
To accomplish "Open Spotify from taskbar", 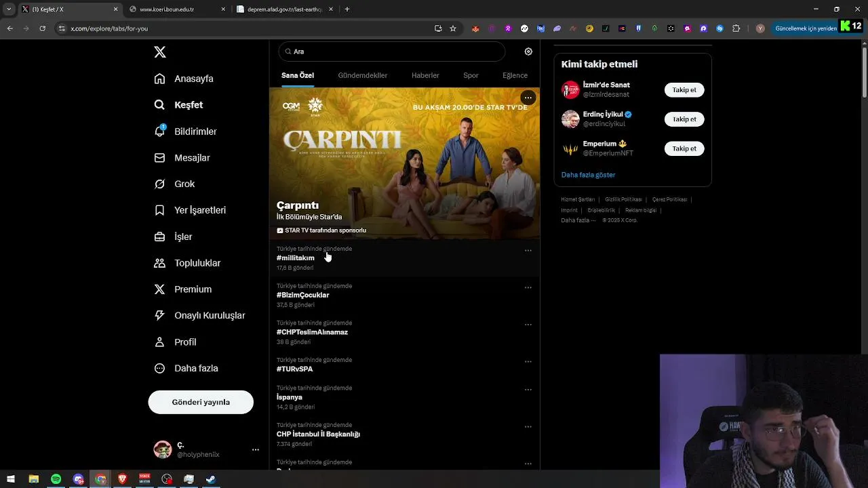I will (56, 479).
